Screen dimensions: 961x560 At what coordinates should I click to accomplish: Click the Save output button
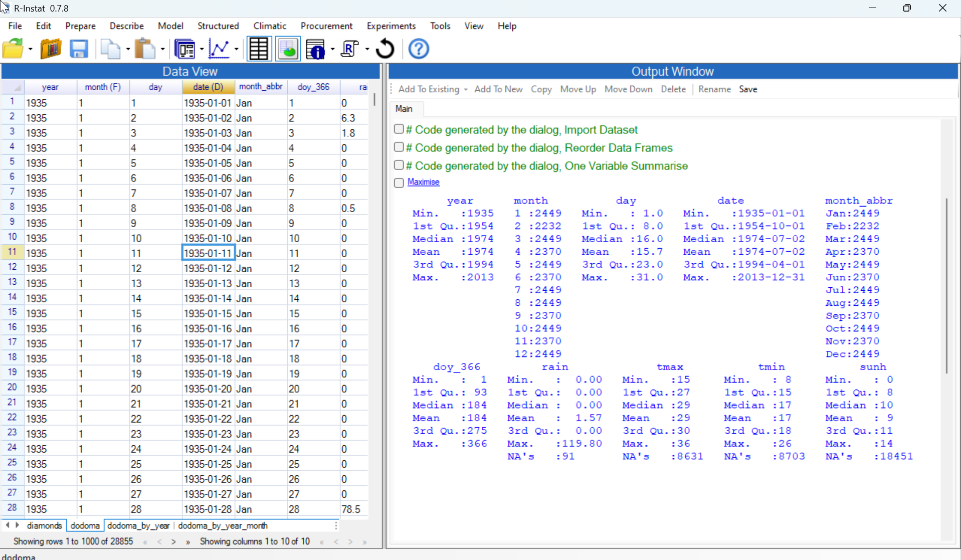coord(748,89)
